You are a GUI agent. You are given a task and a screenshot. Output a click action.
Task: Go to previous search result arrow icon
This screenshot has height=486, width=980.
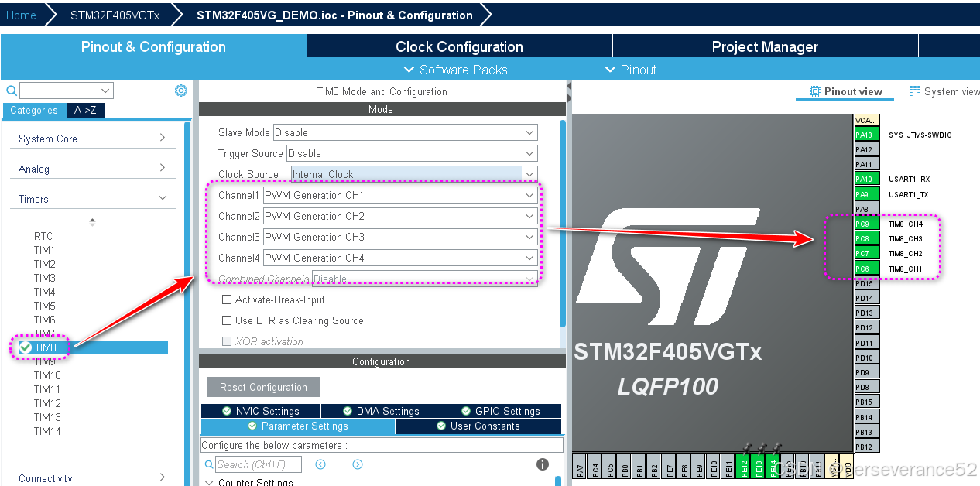click(x=320, y=464)
